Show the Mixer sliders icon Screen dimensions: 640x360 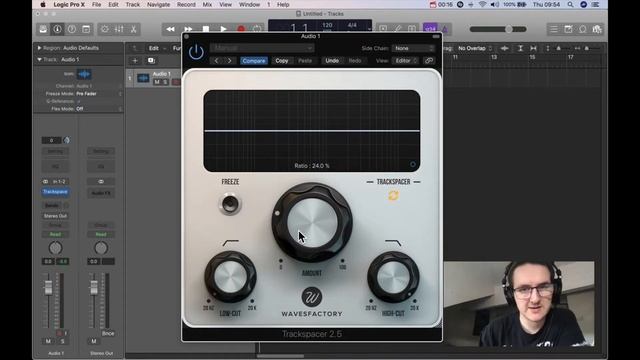point(119,29)
